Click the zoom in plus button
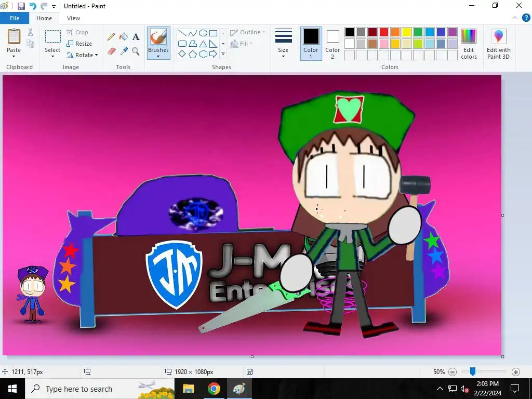 click(516, 372)
